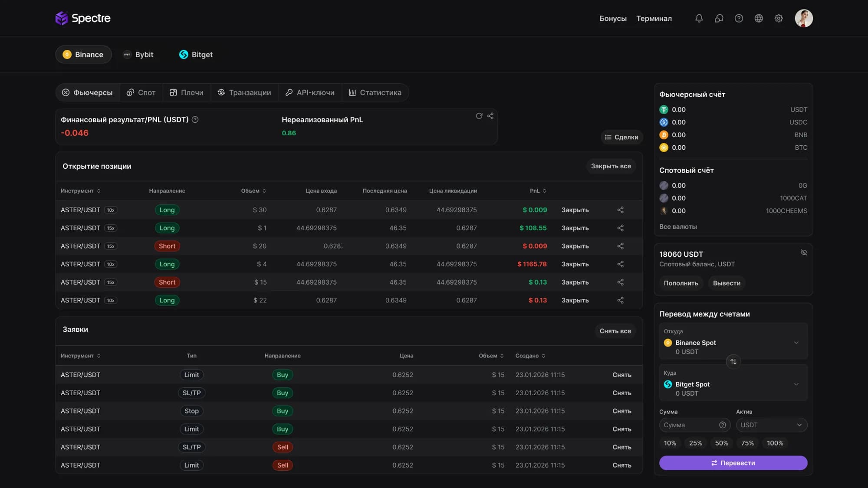Image resolution: width=868 pixels, height=488 pixels.
Task: Switch to the Фьючерсы tab
Action: tap(88, 93)
